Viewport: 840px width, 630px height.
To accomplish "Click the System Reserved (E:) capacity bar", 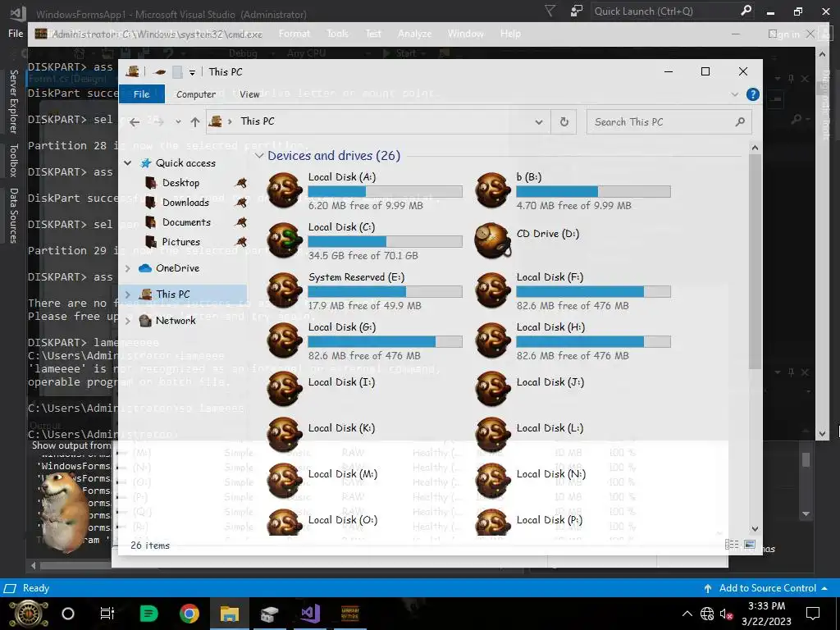I will pos(386,291).
